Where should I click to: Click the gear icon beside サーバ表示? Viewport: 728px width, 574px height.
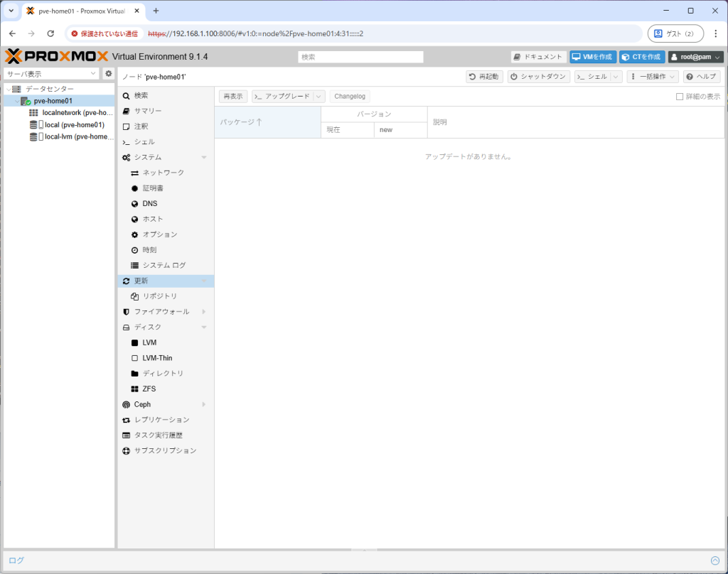(108, 73)
